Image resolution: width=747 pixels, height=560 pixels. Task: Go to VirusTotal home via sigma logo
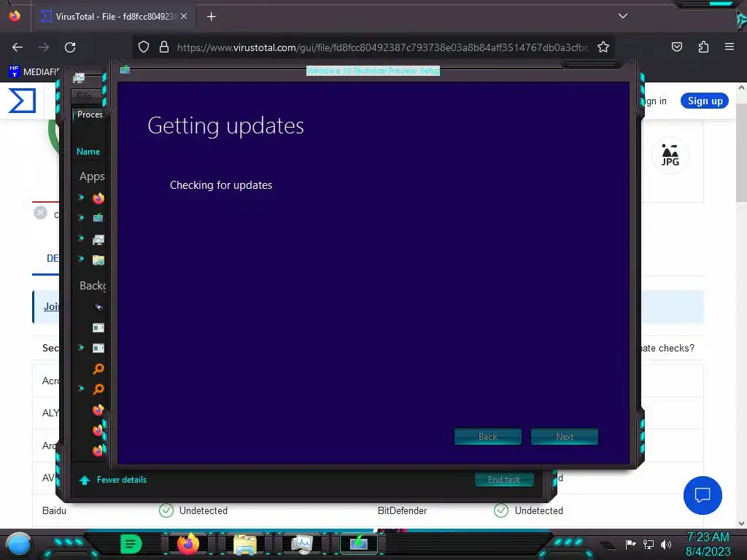[x=22, y=101]
